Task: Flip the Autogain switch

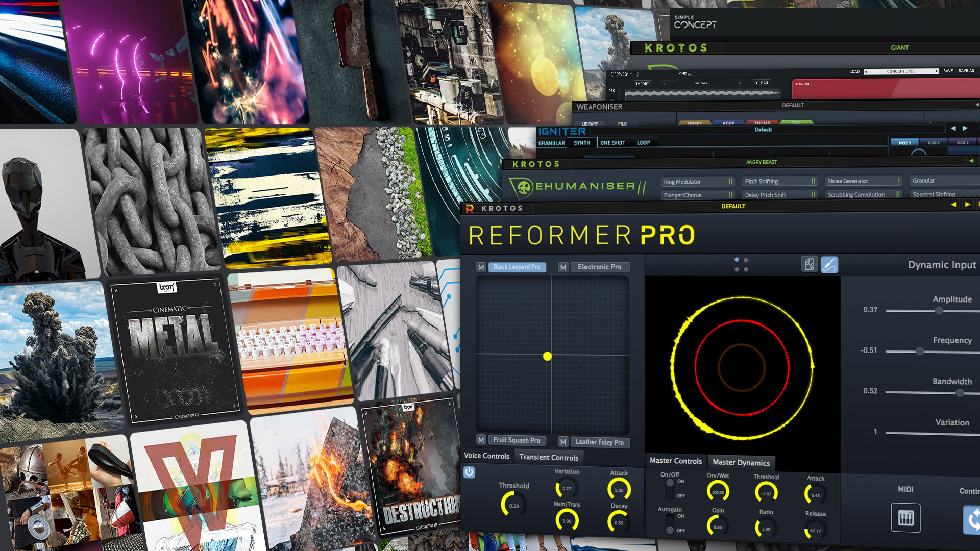Action: 670,524
